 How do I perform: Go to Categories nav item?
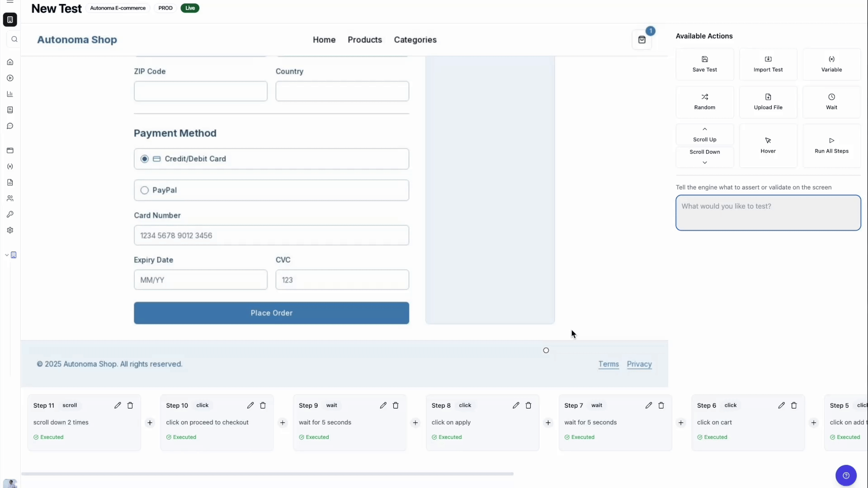click(415, 40)
